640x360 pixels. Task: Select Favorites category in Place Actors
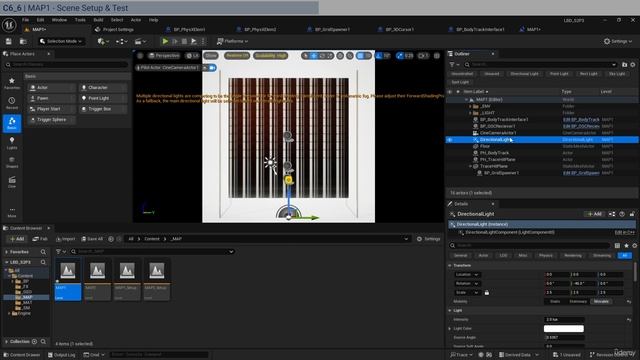click(x=12, y=83)
